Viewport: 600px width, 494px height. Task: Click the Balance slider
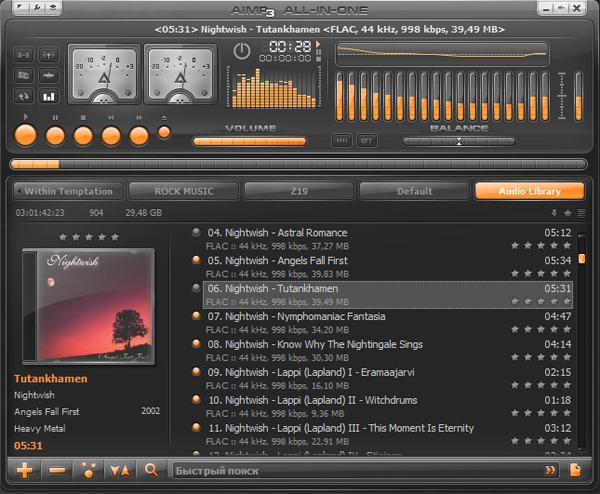click(458, 142)
